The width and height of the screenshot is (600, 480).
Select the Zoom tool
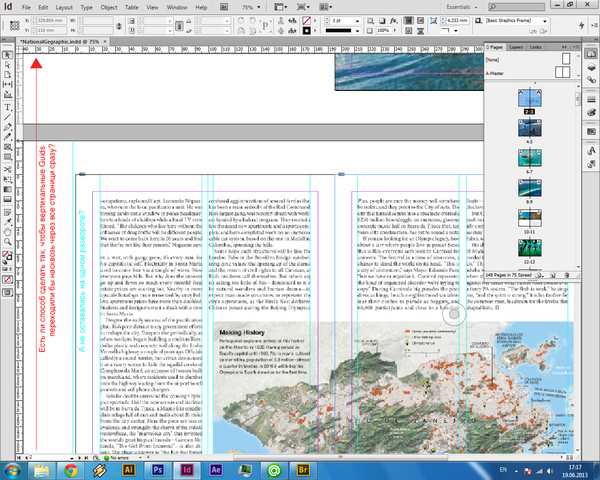[x=7, y=242]
